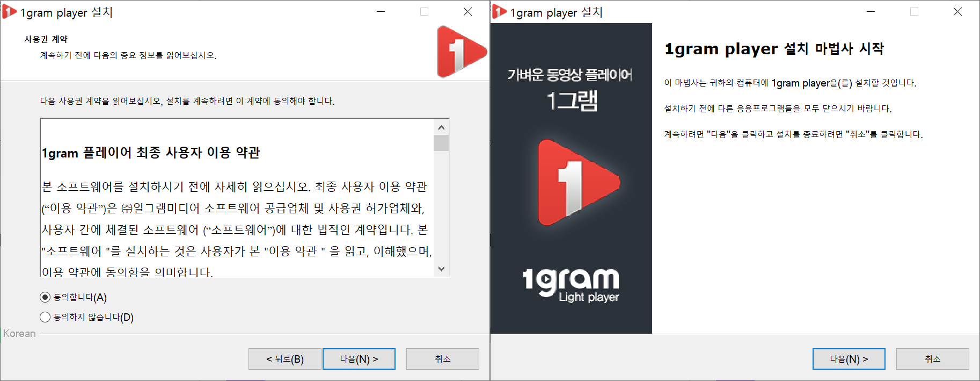Click the '가벼운 동영상 플레이어' banner text
980x381 pixels.
point(571,75)
